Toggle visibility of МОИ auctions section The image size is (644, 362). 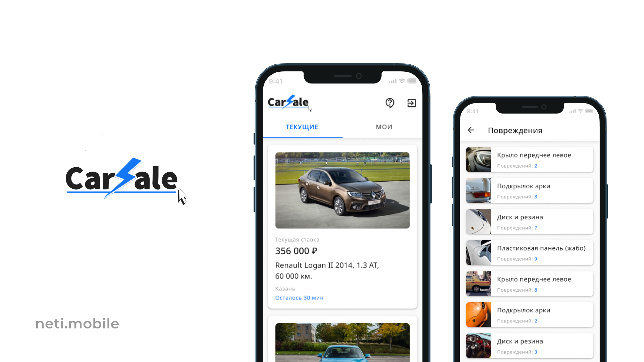point(383,127)
